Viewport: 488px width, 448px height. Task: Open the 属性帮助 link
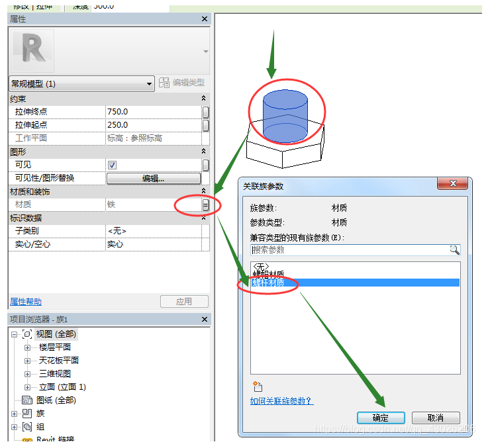(x=26, y=302)
